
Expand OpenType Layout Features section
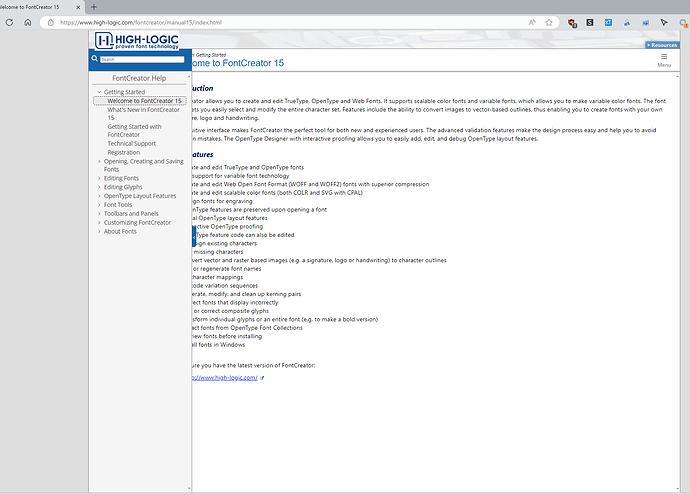tap(99, 196)
